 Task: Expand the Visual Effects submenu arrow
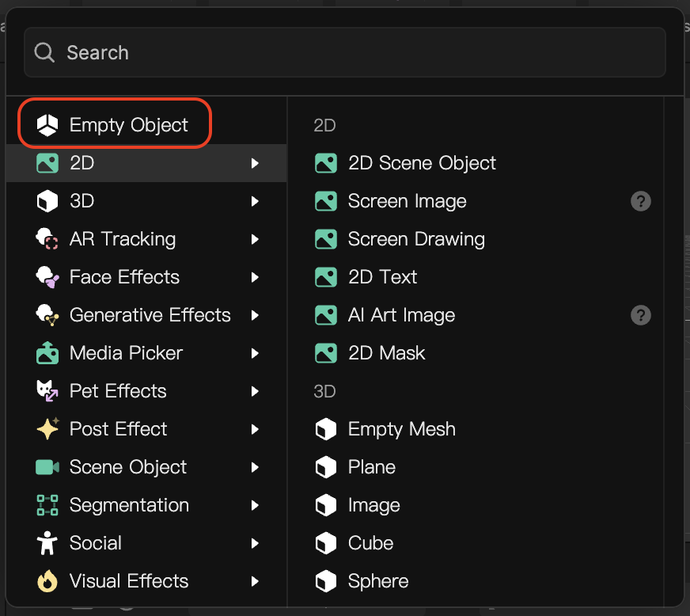tap(254, 581)
